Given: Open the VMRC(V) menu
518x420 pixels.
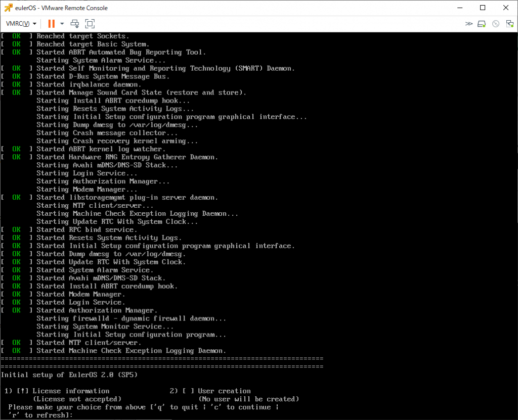Looking at the screenshot, I should coord(21,24).
